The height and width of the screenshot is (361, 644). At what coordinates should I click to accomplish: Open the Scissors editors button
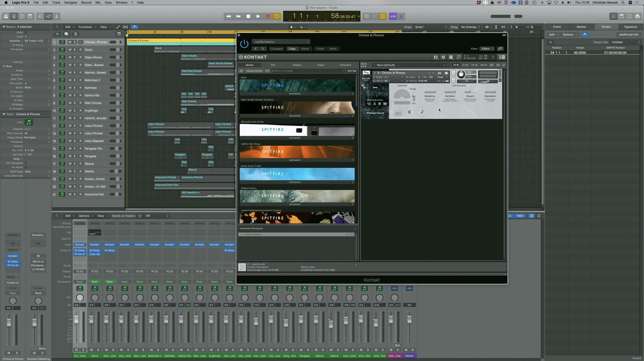(x=56, y=16)
